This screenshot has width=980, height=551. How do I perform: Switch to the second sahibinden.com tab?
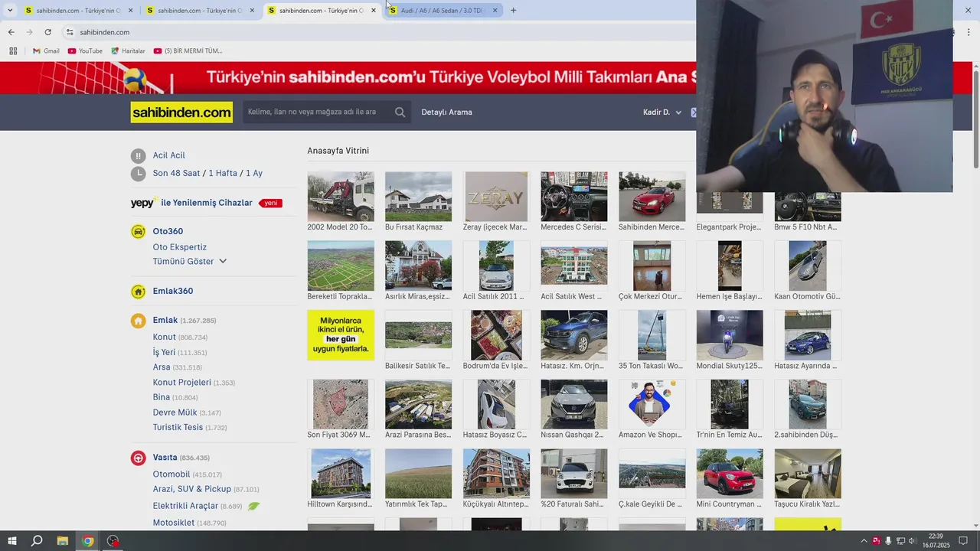pyautogui.click(x=199, y=11)
